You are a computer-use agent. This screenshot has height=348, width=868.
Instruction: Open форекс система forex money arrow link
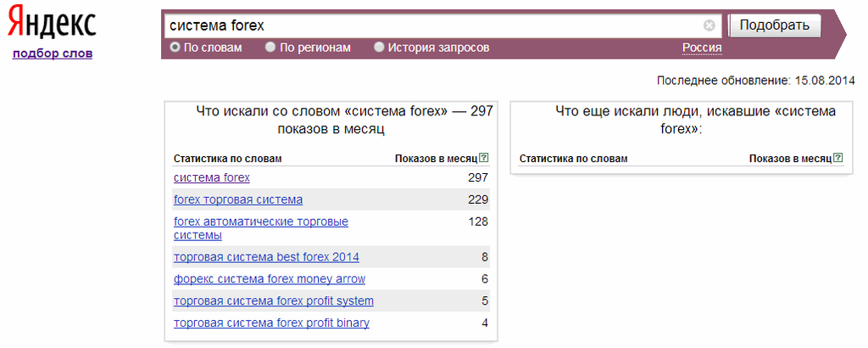(269, 278)
